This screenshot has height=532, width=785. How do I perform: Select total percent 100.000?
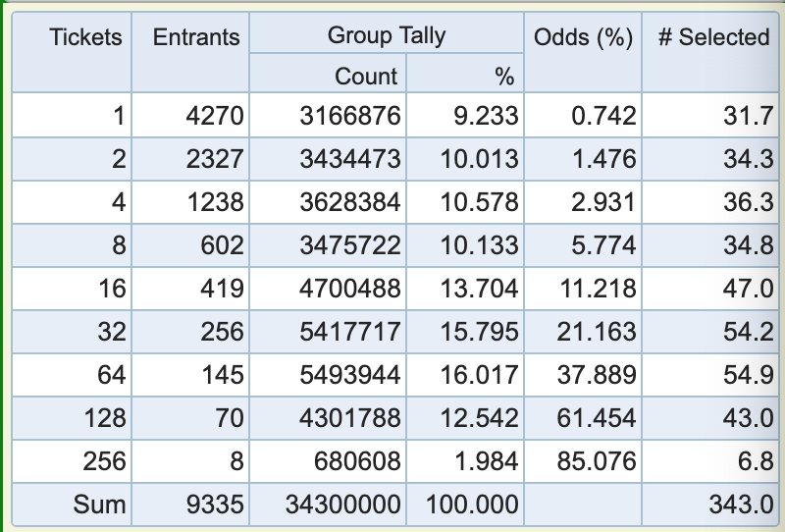coord(472,505)
